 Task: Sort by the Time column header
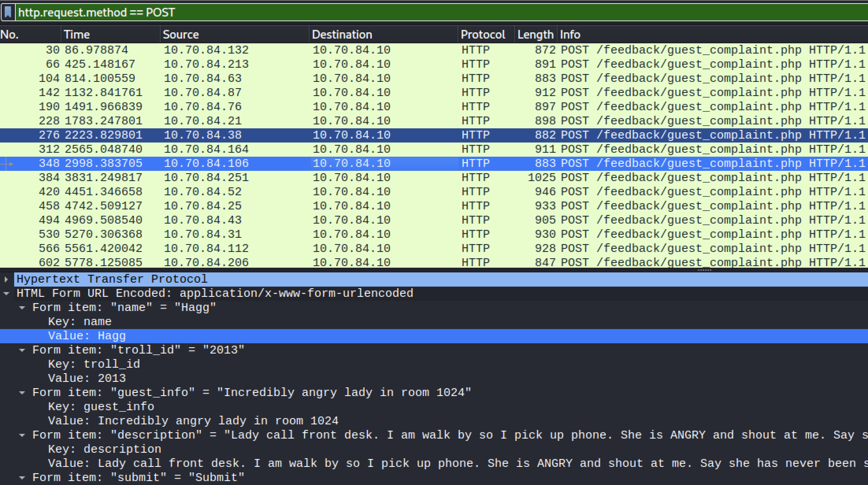(77, 35)
